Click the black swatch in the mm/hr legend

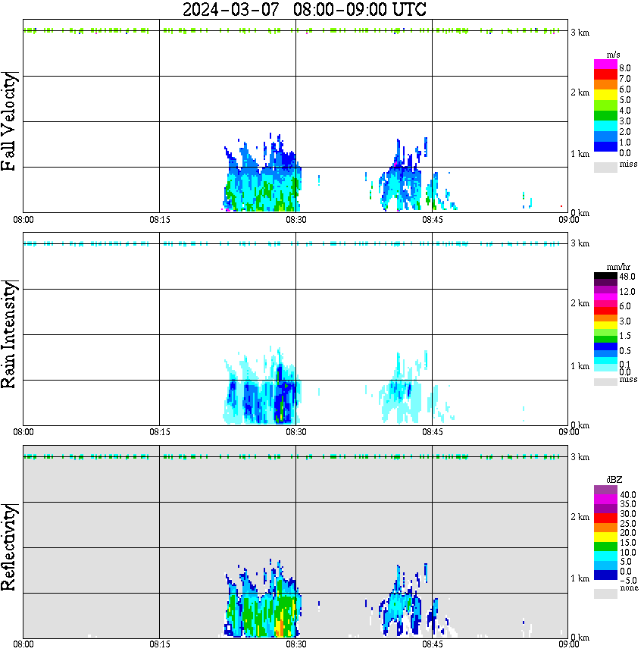[x=605, y=276]
